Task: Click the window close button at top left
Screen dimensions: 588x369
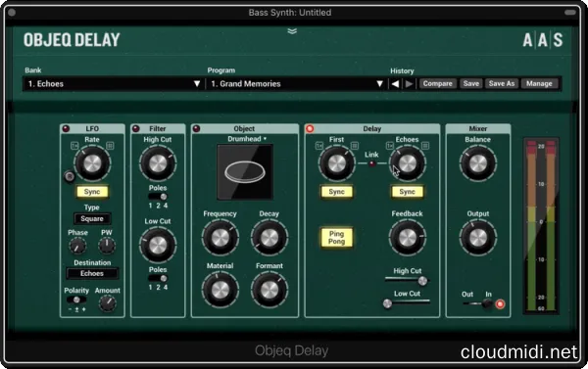Action: tap(12, 13)
